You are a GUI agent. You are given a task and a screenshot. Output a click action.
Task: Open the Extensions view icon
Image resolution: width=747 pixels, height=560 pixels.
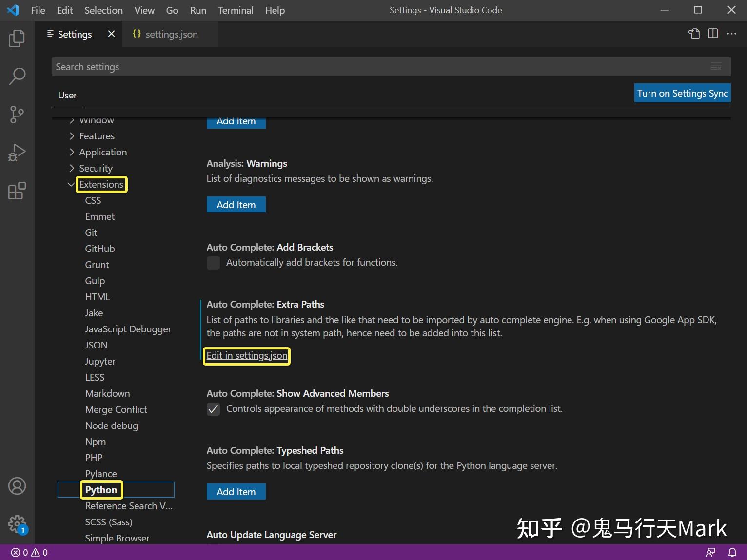coord(17,191)
